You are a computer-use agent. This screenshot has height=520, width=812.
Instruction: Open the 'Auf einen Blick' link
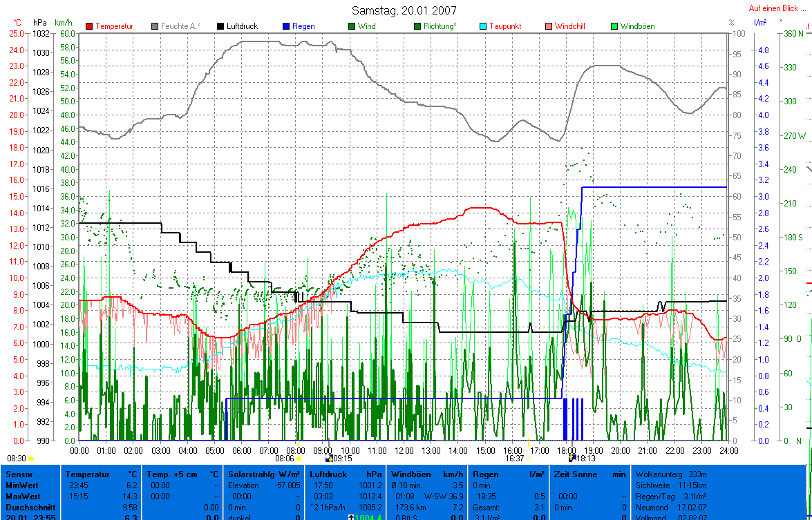(x=779, y=8)
